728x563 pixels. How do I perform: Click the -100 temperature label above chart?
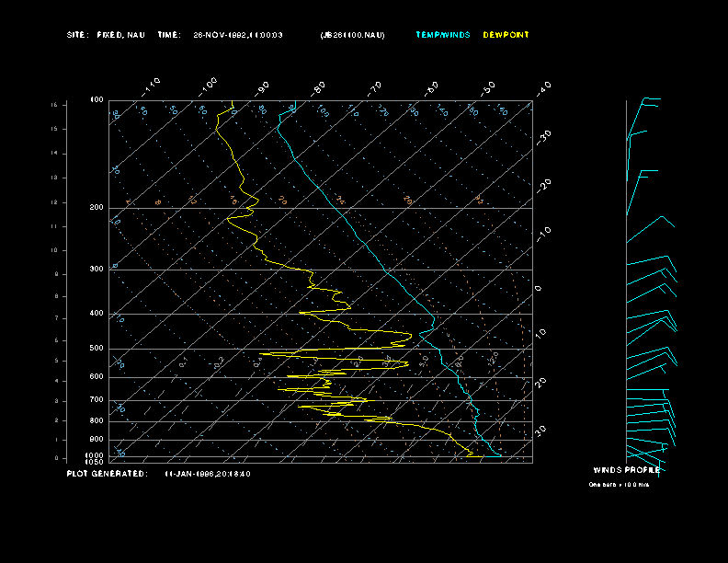(x=207, y=87)
